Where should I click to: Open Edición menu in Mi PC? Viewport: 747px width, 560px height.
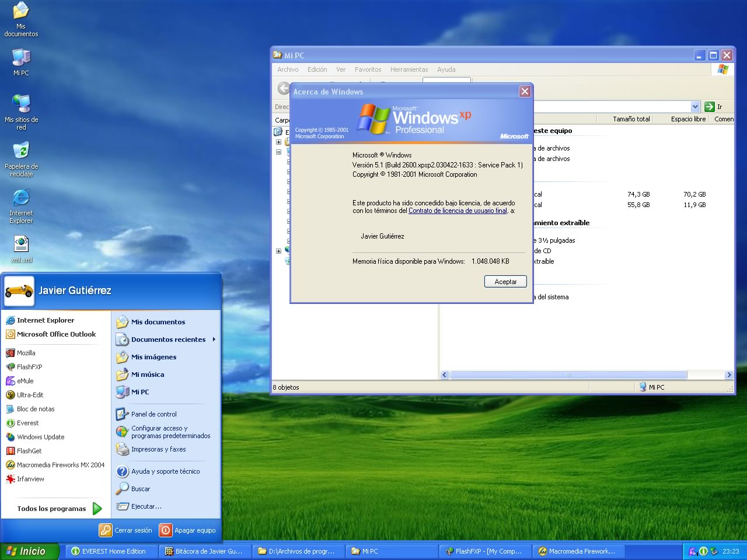tap(317, 69)
